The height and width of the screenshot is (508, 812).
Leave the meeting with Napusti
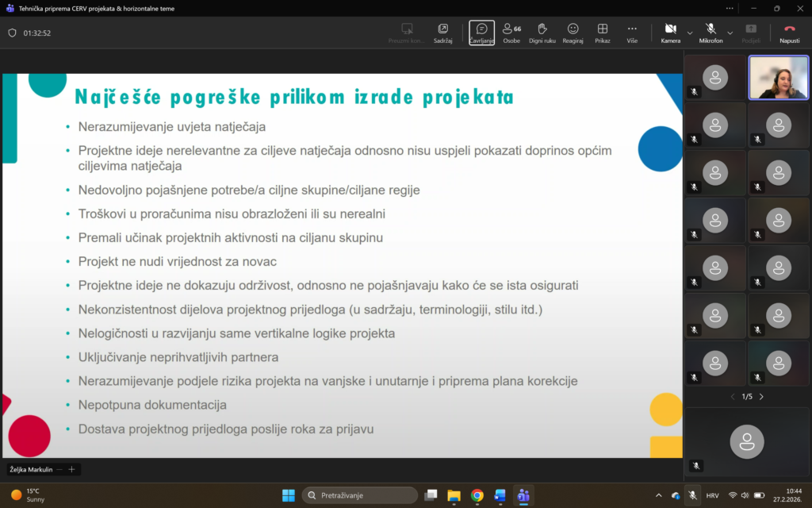[x=789, y=33]
